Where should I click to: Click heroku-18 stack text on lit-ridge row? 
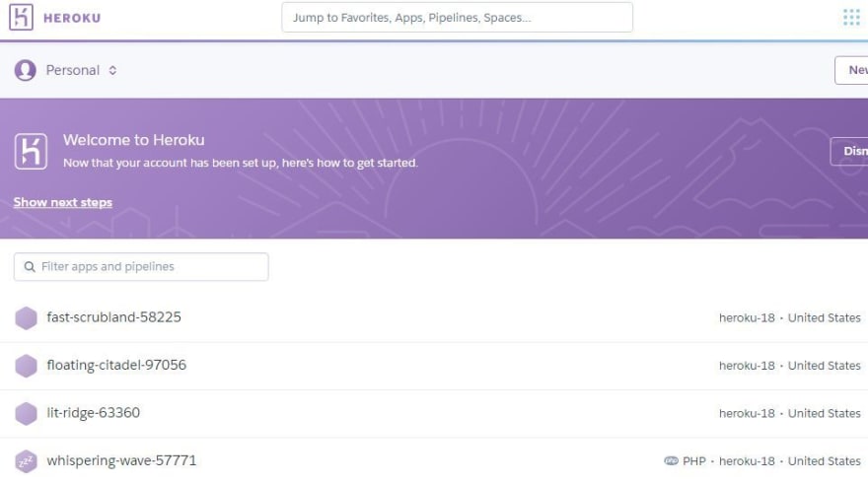pos(747,414)
